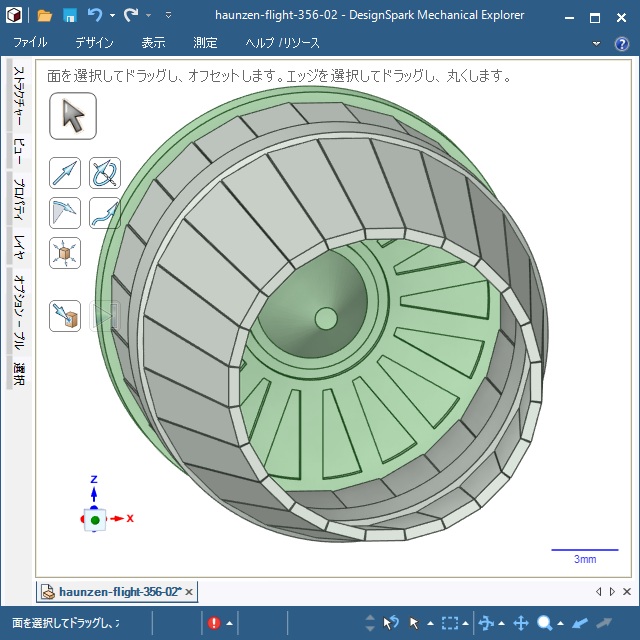The image size is (640, 640).
Task: Switch to the 測定 tab
Action: pyautogui.click(x=205, y=42)
